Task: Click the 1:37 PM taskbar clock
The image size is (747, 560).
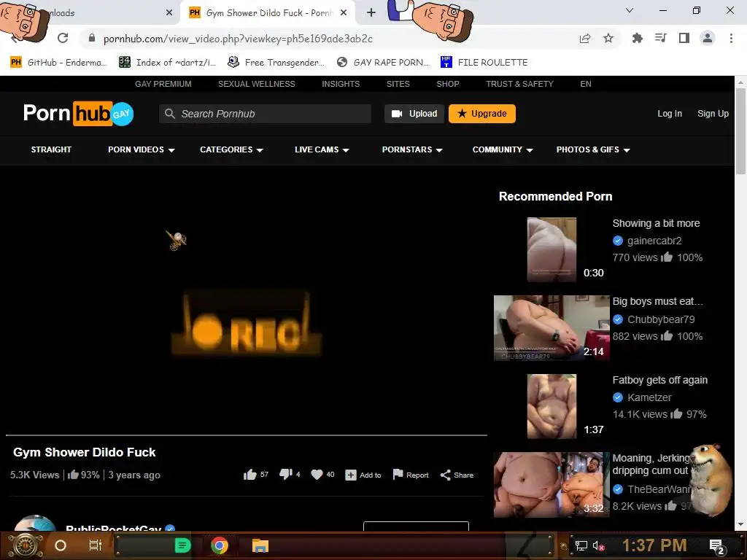Action: point(654,545)
